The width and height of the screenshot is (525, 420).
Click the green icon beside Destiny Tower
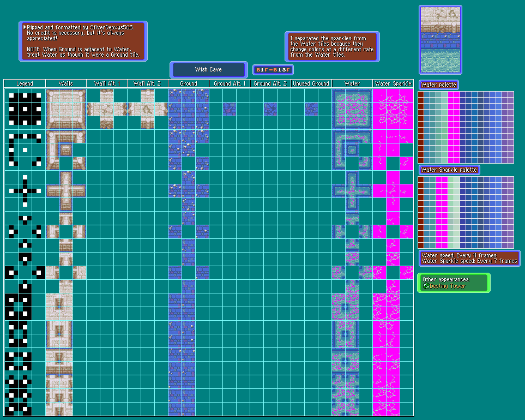(426, 286)
